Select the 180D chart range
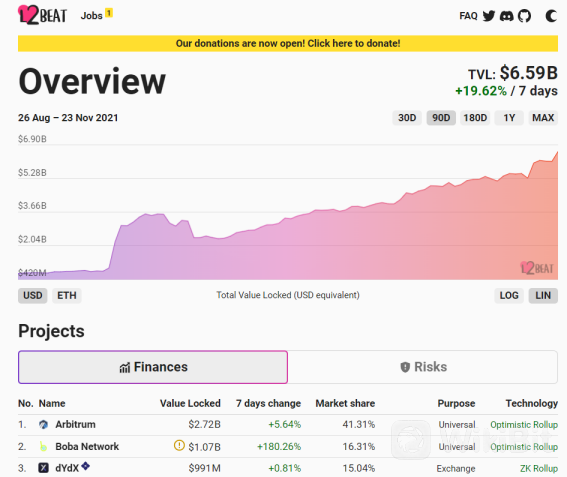The image size is (567, 477). coord(475,118)
